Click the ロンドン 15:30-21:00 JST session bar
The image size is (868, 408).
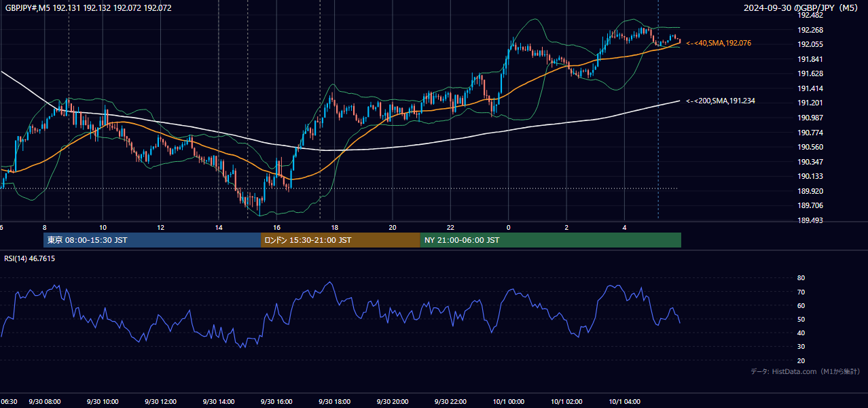tap(340, 240)
